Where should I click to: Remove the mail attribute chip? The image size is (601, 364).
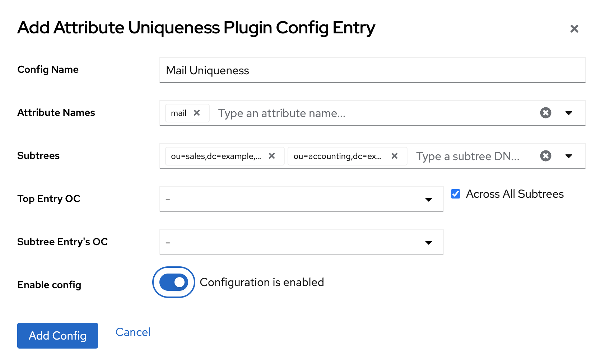pos(197,113)
